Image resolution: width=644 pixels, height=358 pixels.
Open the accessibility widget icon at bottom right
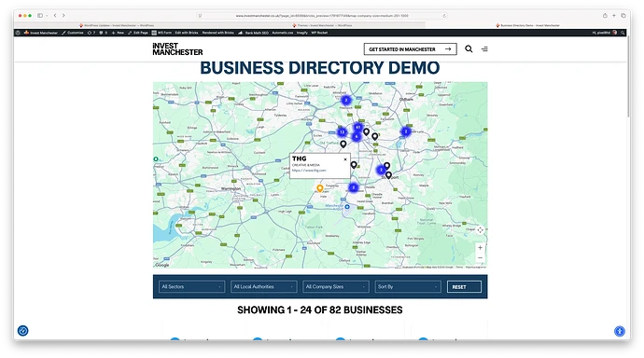(x=620, y=331)
